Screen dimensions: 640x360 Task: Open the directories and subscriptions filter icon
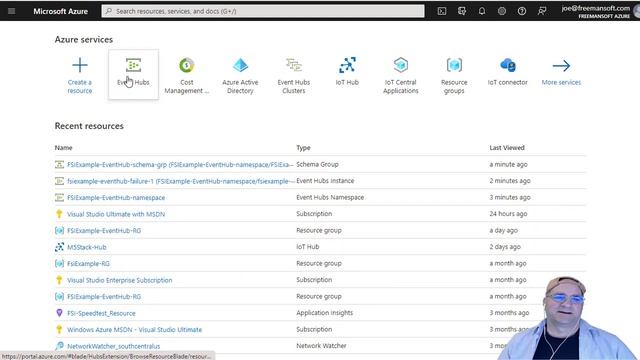pyautogui.click(x=462, y=11)
